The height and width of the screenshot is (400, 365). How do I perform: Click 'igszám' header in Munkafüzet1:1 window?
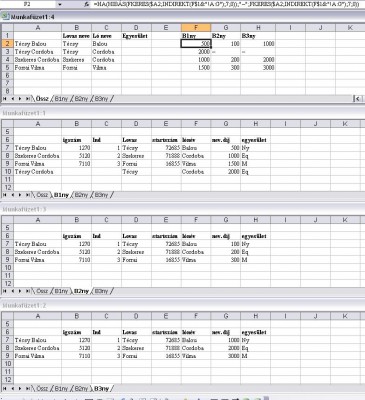point(76,140)
